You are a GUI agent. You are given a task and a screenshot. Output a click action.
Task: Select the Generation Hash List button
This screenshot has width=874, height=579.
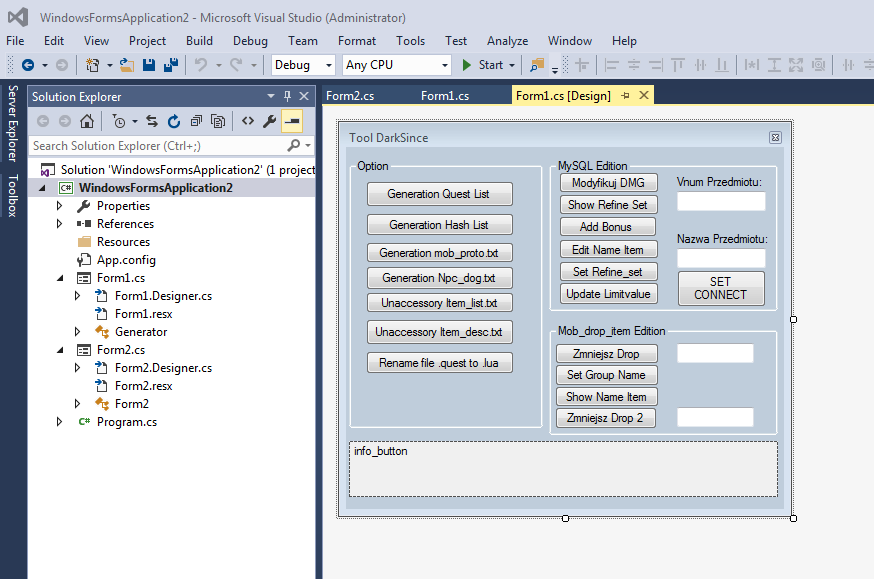[439, 225]
